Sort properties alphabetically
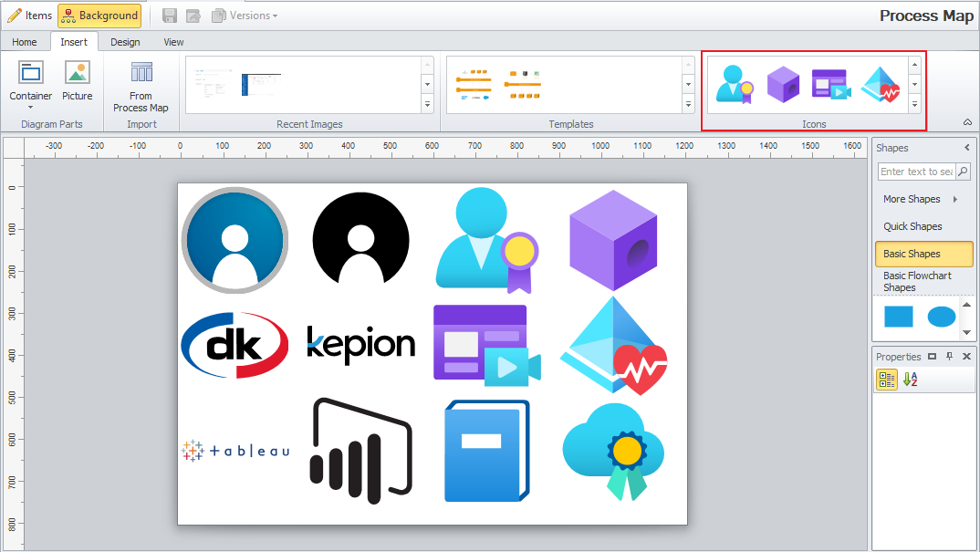The height and width of the screenshot is (552, 980). click(910, 380)
